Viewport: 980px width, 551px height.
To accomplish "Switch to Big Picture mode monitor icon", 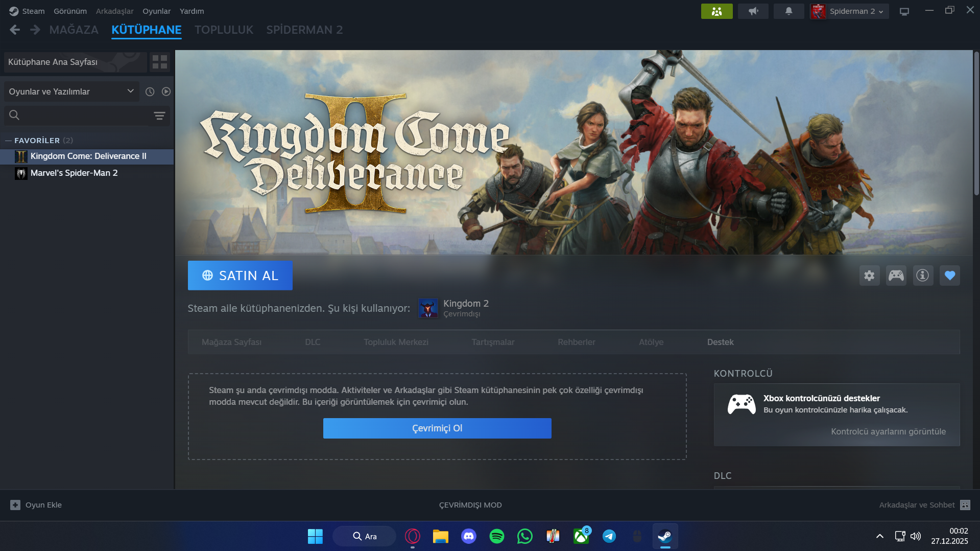I will tap(904, 11).
